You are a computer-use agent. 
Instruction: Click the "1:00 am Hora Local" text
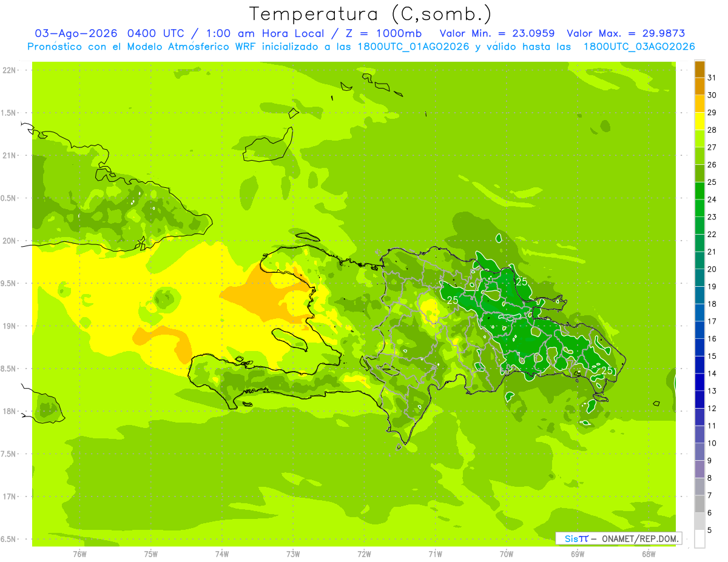point(264,33)
